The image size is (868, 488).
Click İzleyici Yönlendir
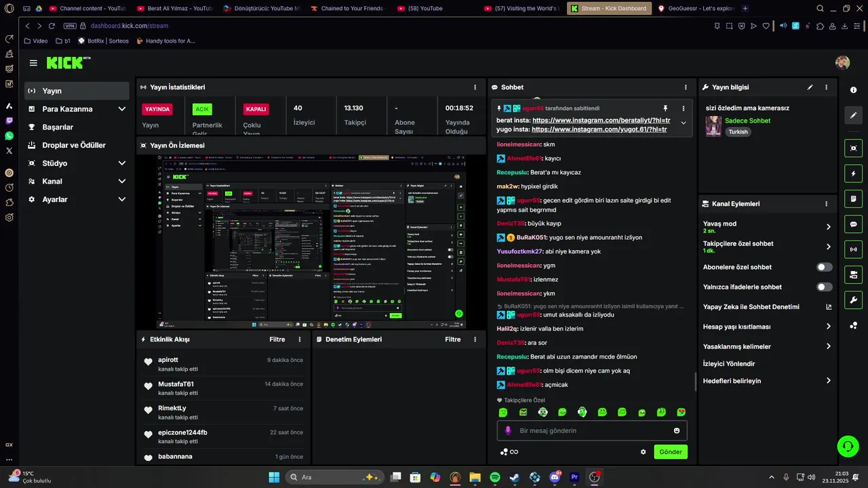[x=729, y=364]
